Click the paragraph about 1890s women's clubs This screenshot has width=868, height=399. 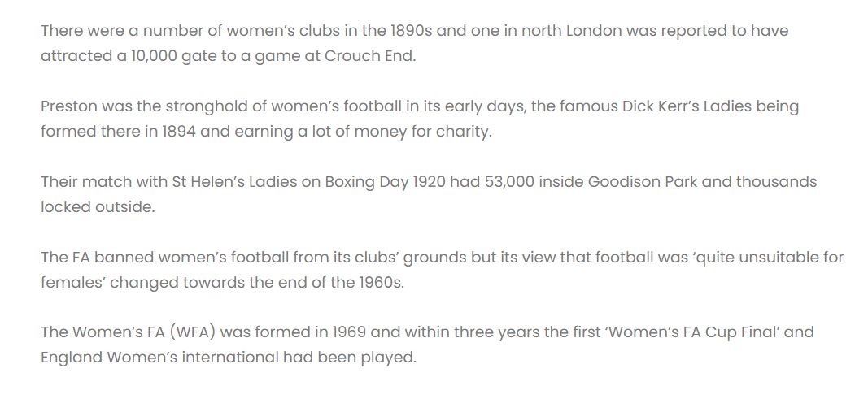click(414, 43)
